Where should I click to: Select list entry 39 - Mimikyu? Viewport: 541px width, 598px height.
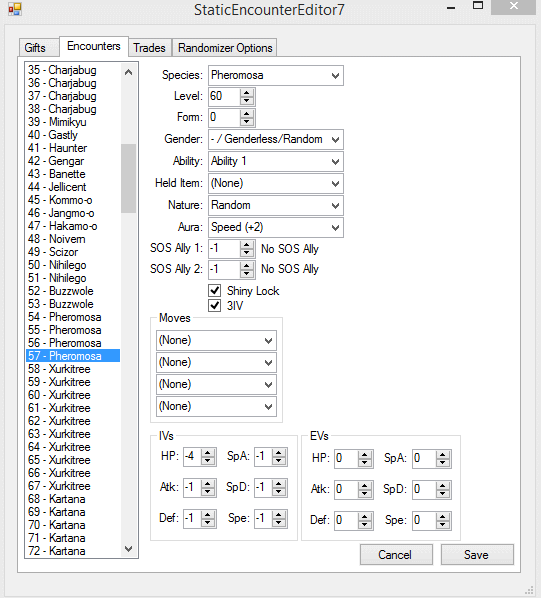[x=73, y=122]
